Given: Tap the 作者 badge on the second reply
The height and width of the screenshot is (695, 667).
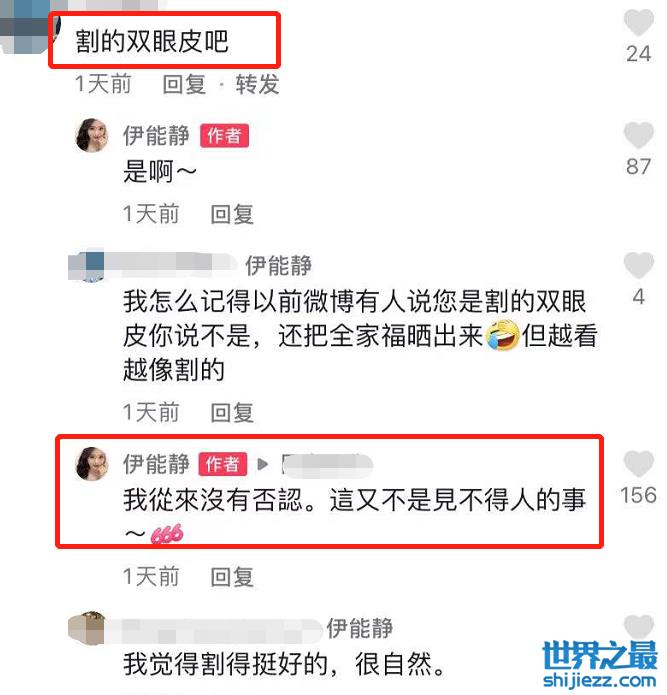Looking at the screenshot, I should [x=222, y=464].
